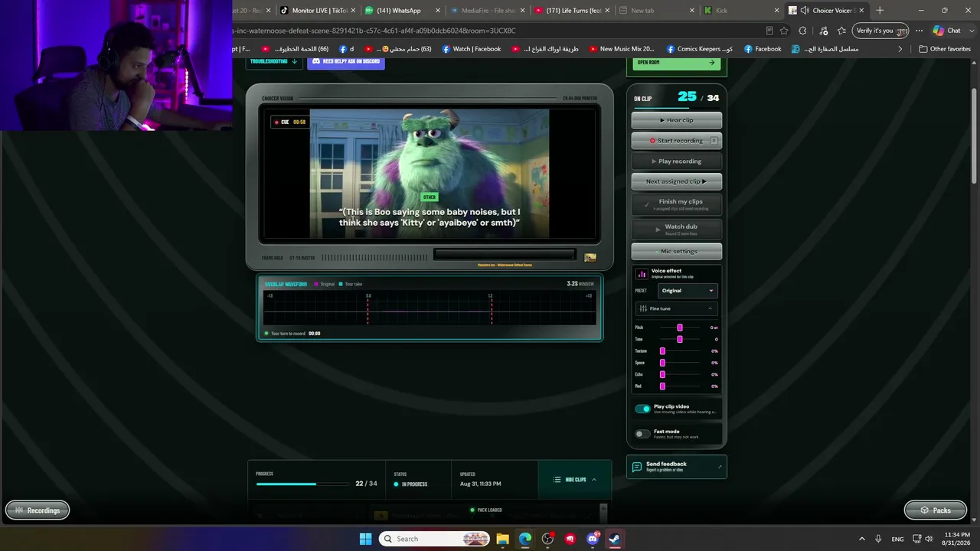Open Discord from the taskbar

(593, 539)
